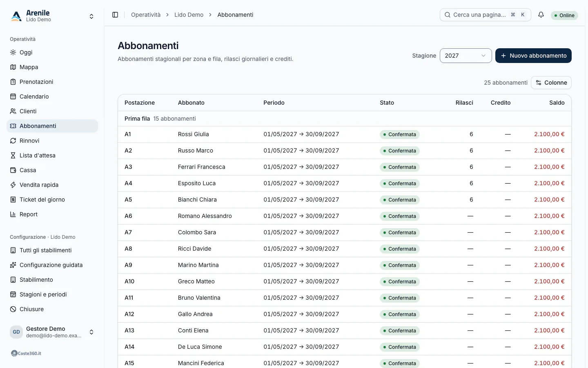Open the Rinnovi refresh icon
This screenshot has height=368, width=588.
point(13,141)
